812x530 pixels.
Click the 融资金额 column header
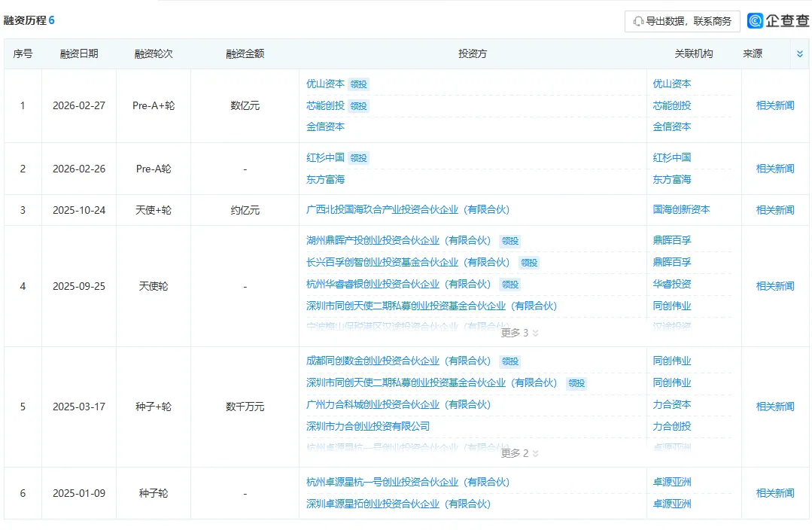point(245,54)
